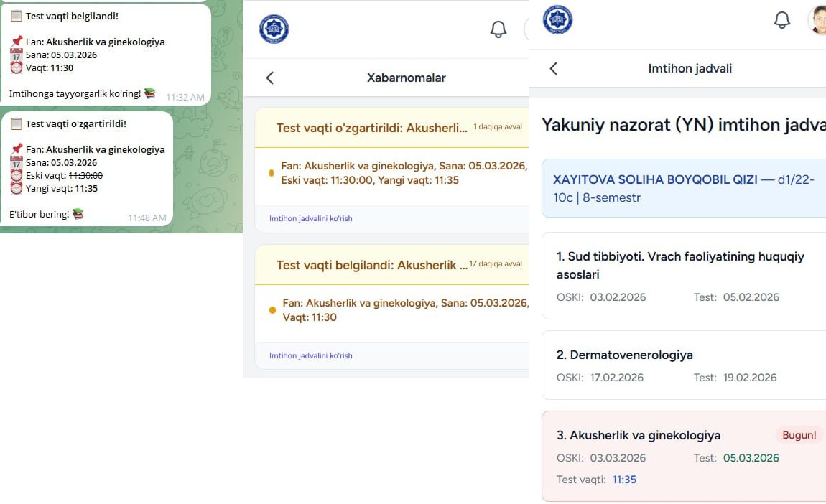Image resolution: width=826 pixels, height=504 pixels.
Task: Click the 'Test vaqti belgilandi!' chat message
Action: pyautogui.click(x=105, y=54)
